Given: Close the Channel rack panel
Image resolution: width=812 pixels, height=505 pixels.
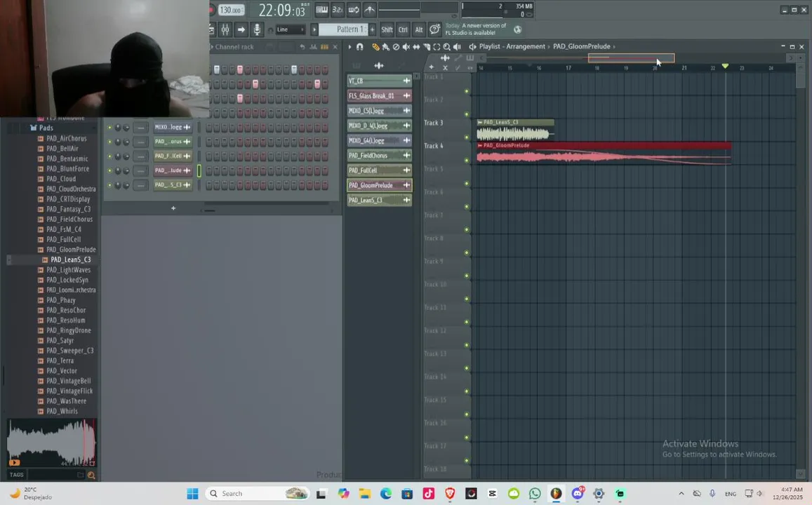Looking at the screenshot, I should [335, 46].
